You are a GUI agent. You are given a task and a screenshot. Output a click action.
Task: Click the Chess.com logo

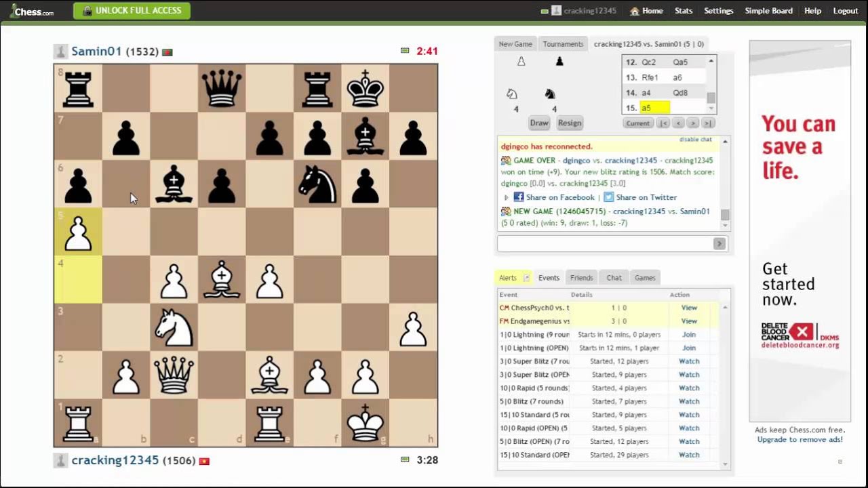click(x=33, y=11)
